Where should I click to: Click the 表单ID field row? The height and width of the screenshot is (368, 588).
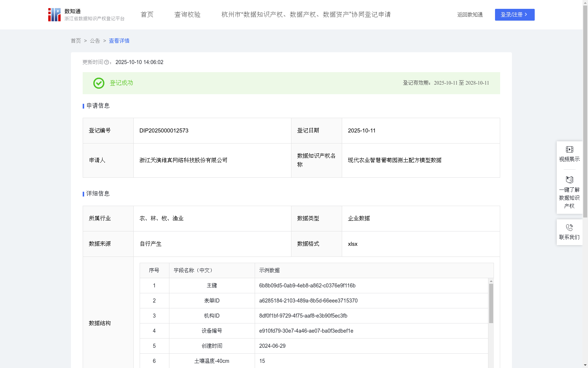tap(314, 301)
